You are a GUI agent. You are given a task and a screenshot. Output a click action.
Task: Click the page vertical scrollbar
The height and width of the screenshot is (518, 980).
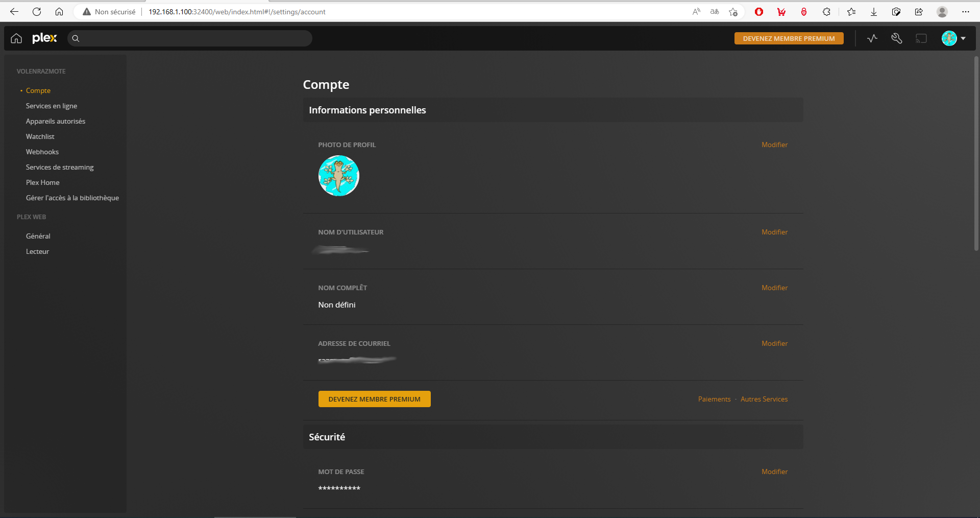point(976,153)
